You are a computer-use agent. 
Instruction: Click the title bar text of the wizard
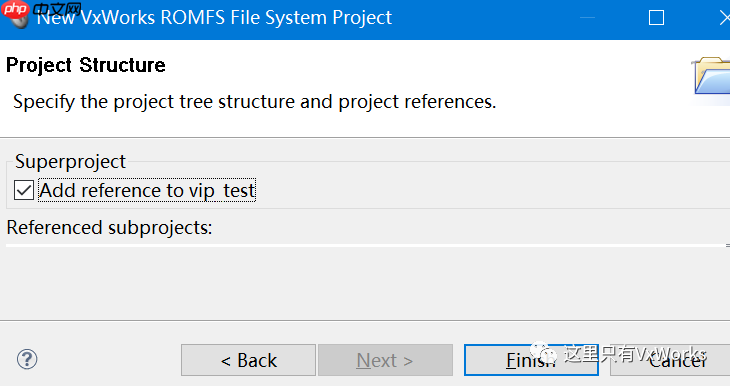pyautogui.click(x=214, y=18)
